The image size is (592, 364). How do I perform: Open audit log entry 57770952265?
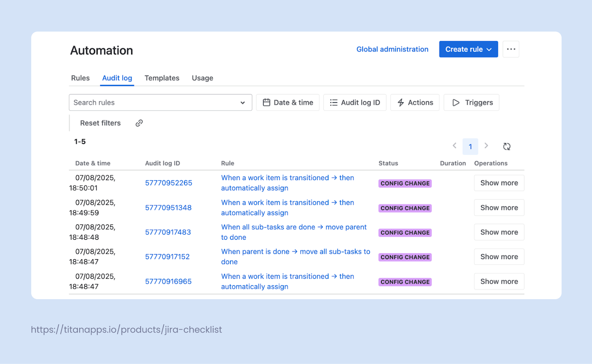[x=168, y=183]
